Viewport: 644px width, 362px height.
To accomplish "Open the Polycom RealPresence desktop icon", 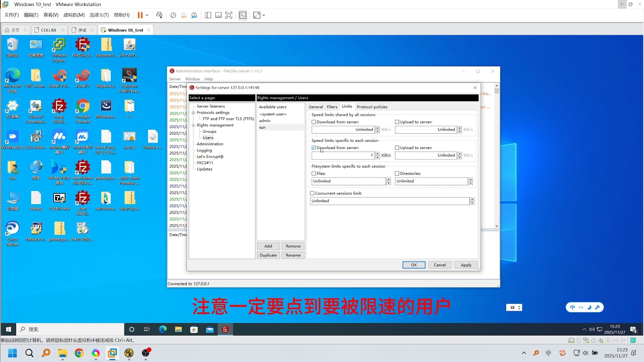I will [129, 81].
